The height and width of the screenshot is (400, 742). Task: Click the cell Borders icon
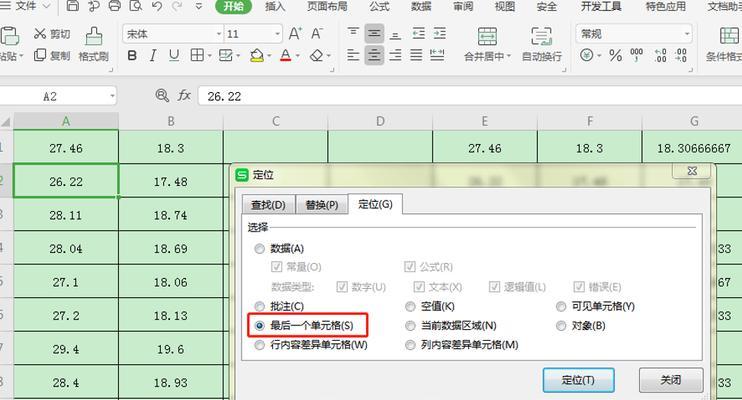click(x=197, y=55)
